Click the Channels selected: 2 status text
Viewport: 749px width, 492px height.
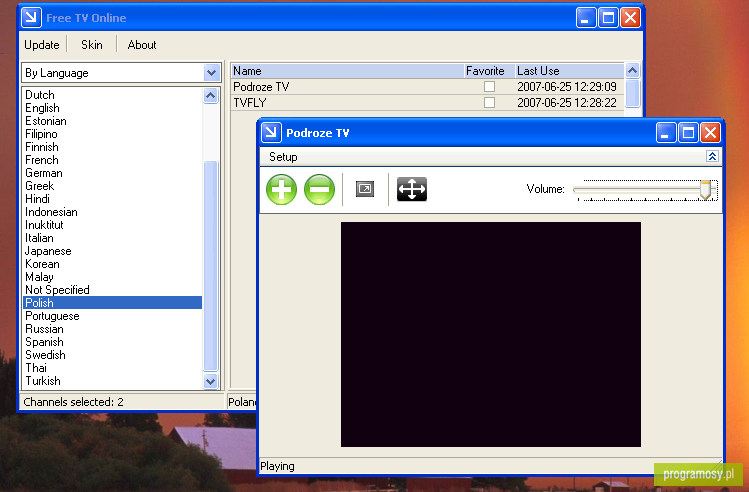tap(73, 402)
